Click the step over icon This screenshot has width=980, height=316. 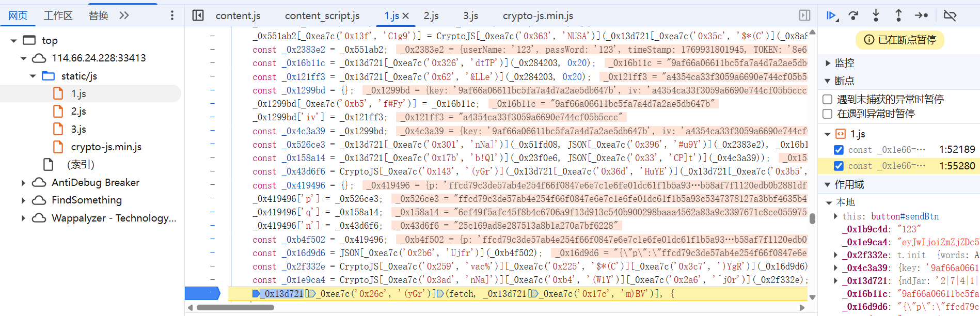coord(853,15)
